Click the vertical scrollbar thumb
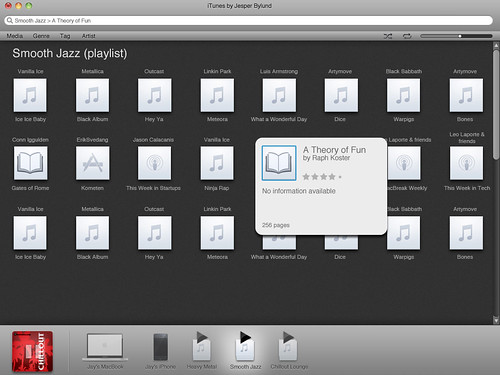500x375 pixels. pos(496,105)
